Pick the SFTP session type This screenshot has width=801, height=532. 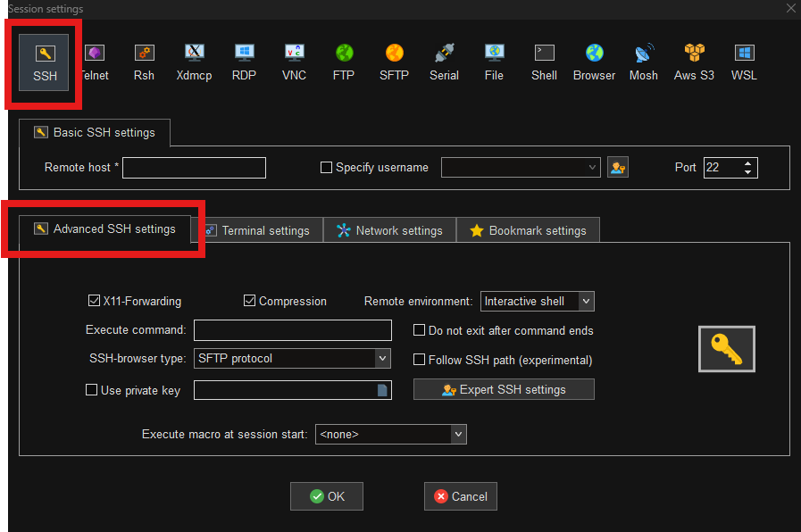click(x=394, y=62)
